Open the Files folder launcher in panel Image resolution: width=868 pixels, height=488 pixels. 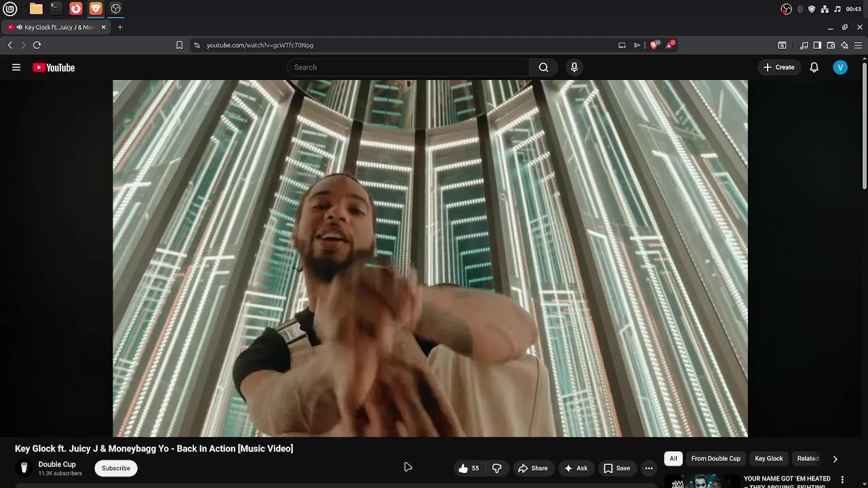click(36, 9)
